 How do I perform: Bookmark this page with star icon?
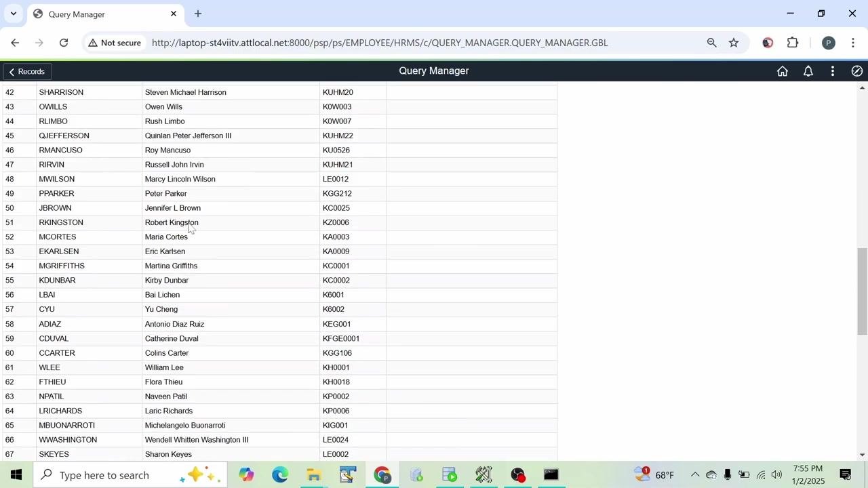734,43
